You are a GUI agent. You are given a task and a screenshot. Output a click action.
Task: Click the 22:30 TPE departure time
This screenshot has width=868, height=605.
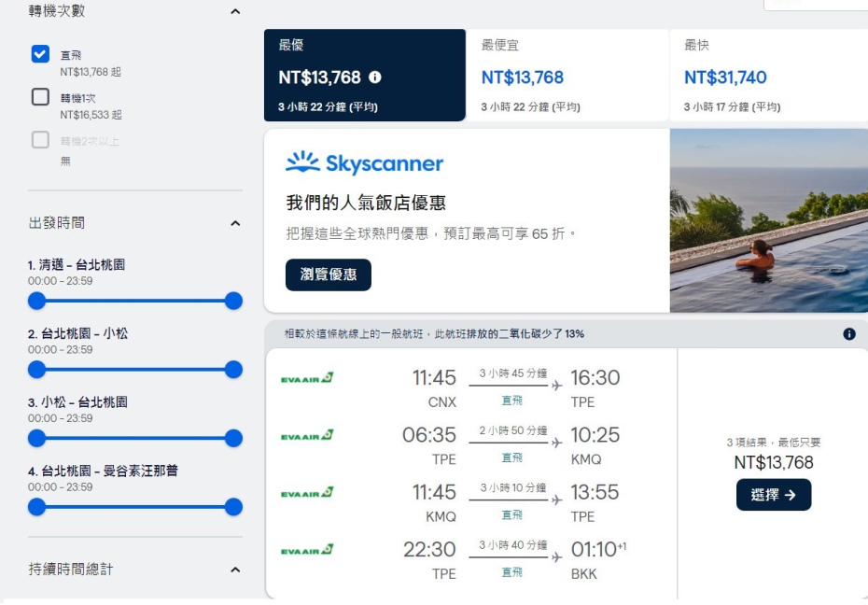[x=429, y=550]
